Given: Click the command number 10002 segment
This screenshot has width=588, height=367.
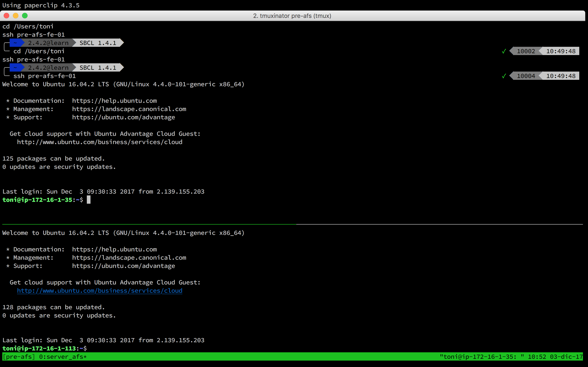Looking at the screenshot, I should (526, 51).
